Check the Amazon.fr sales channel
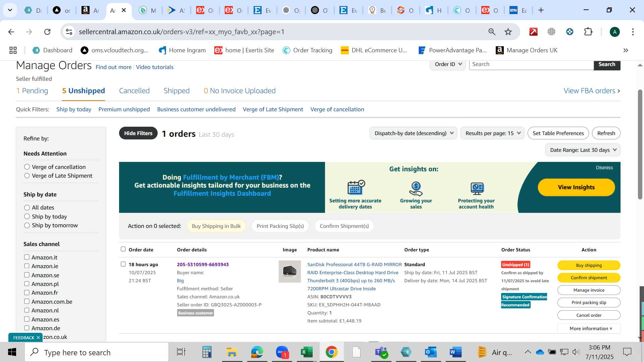 (26, 293)
